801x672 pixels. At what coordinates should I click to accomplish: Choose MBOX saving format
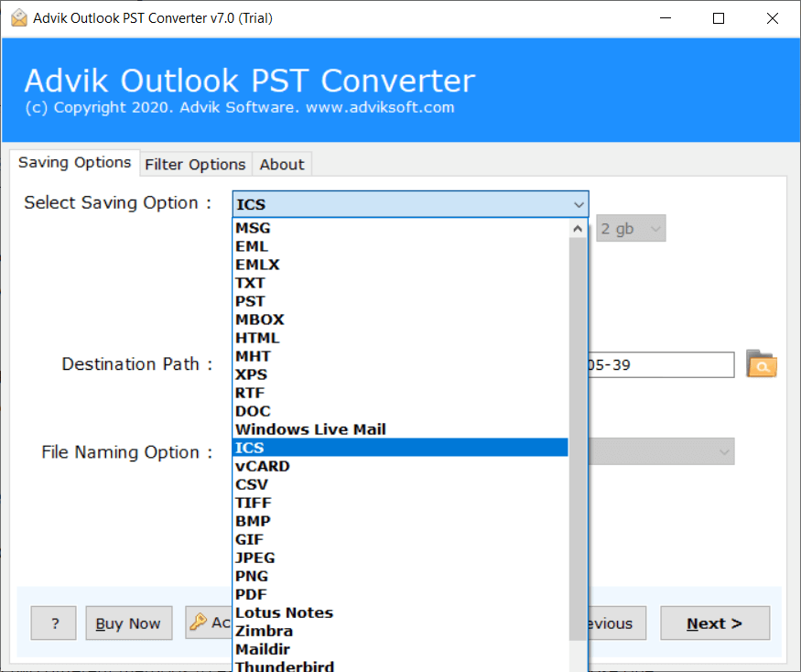[x=401, y=320]
